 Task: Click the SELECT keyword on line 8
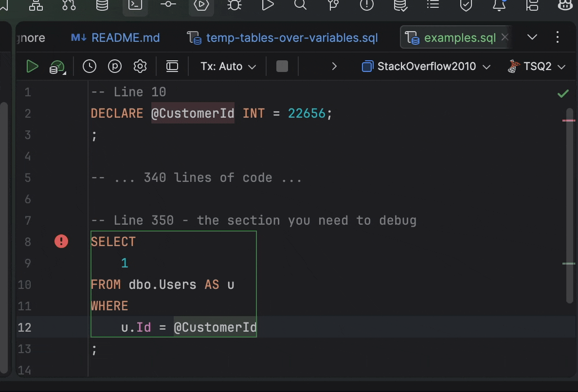tap(113, 242)
